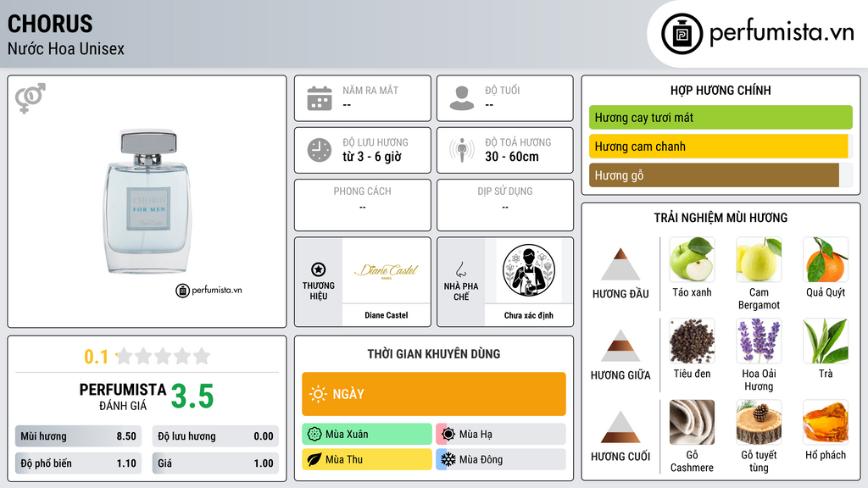
Task: Click the Độ lưu hương 0.00 score
Action: click(215, 436)
